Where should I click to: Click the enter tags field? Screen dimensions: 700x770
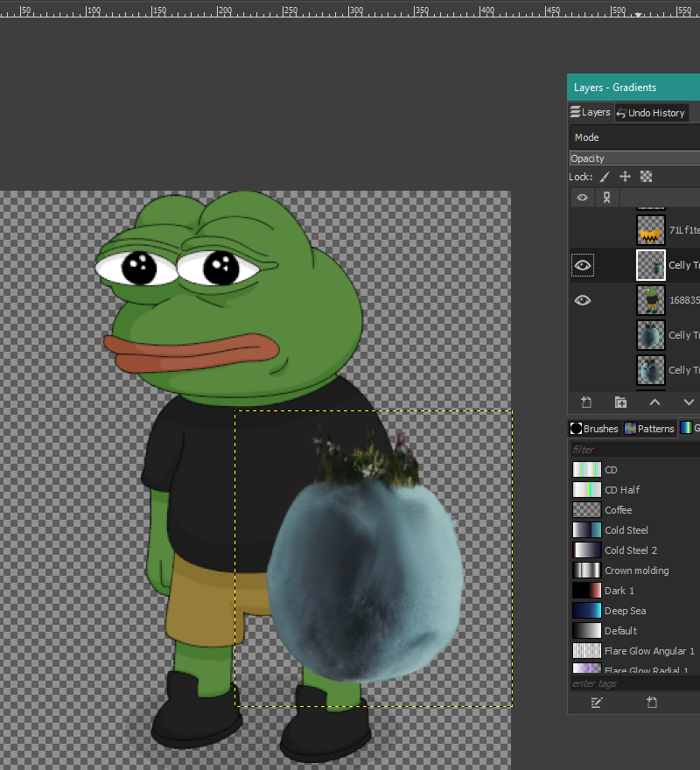click(634, 683)
